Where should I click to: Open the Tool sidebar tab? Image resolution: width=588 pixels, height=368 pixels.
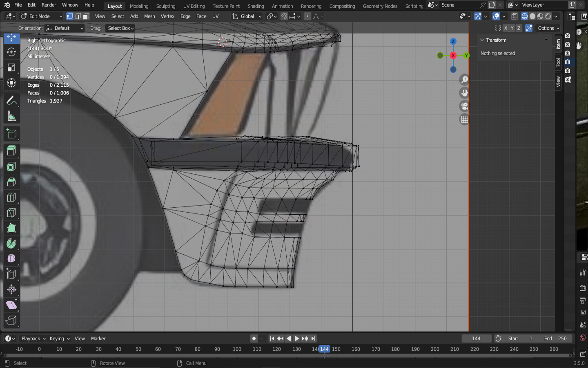(x=558, y=63)
